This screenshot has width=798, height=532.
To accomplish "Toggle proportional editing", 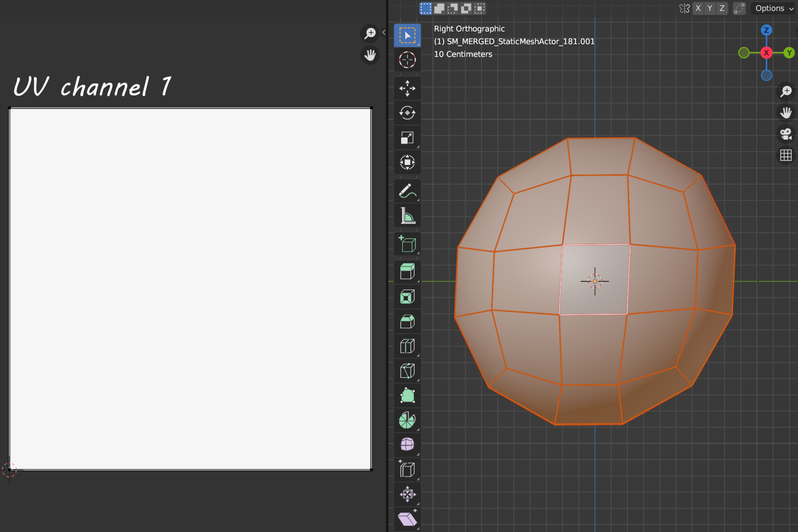I will (739, 8).
